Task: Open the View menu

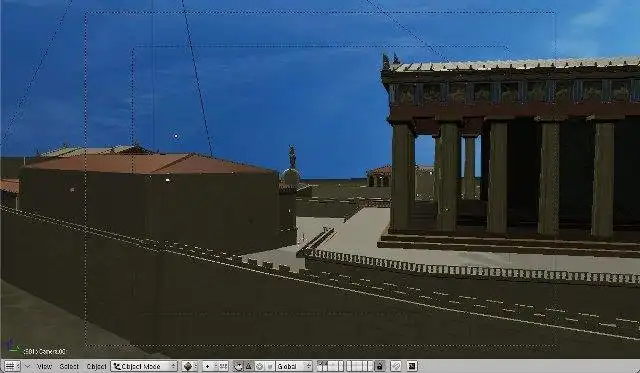Action: click(x=44, y=366)
